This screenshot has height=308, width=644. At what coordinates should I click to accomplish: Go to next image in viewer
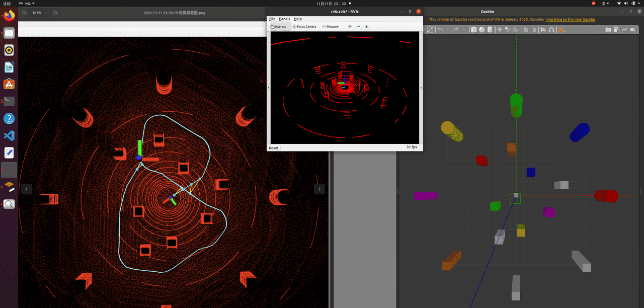click(x=319, y=189)
